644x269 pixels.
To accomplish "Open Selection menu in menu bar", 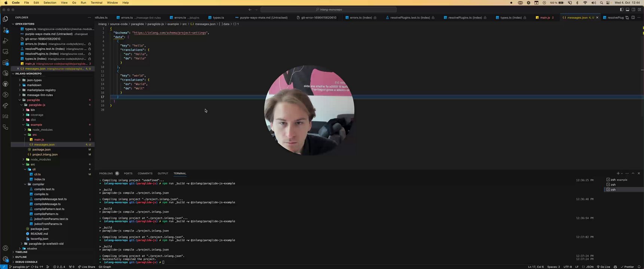I will click(x=50, y=3).
